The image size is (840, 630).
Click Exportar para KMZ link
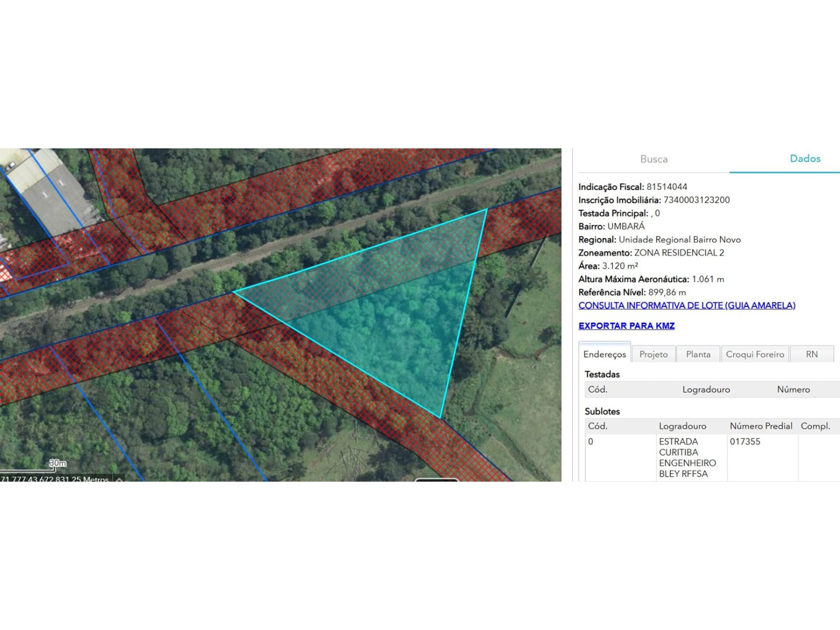pyautogui.click(x=626, y=325)
